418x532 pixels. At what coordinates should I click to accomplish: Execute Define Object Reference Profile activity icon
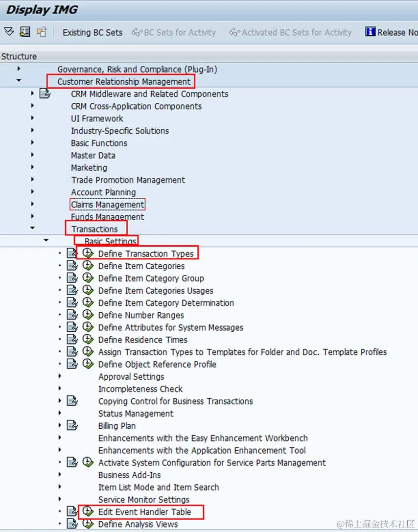(88, 364)
